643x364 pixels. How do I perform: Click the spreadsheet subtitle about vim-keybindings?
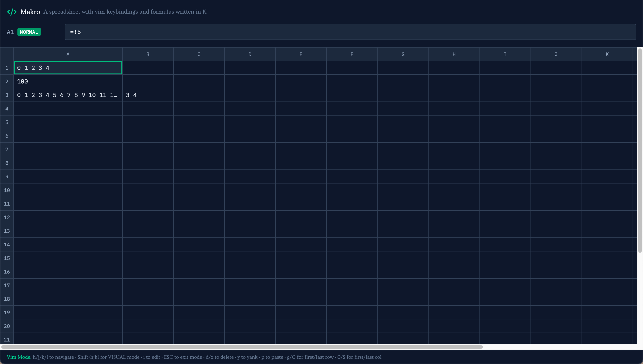coord(125,12)
